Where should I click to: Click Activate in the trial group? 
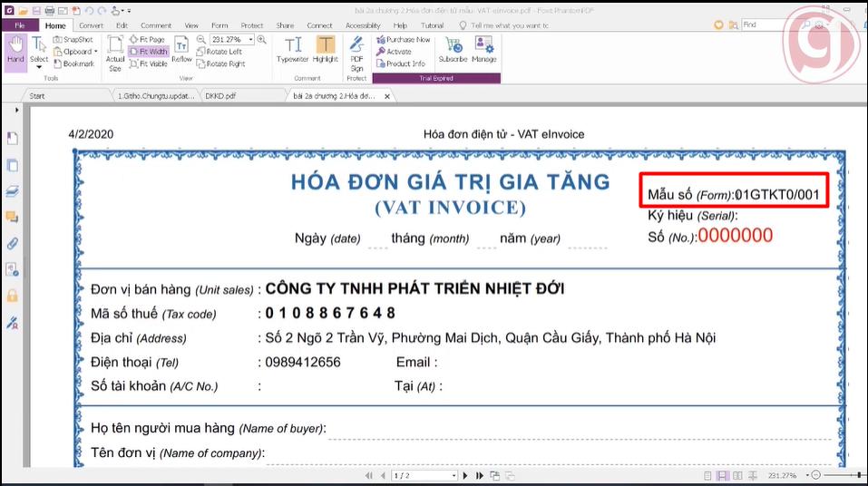click(x=394, y=52)
